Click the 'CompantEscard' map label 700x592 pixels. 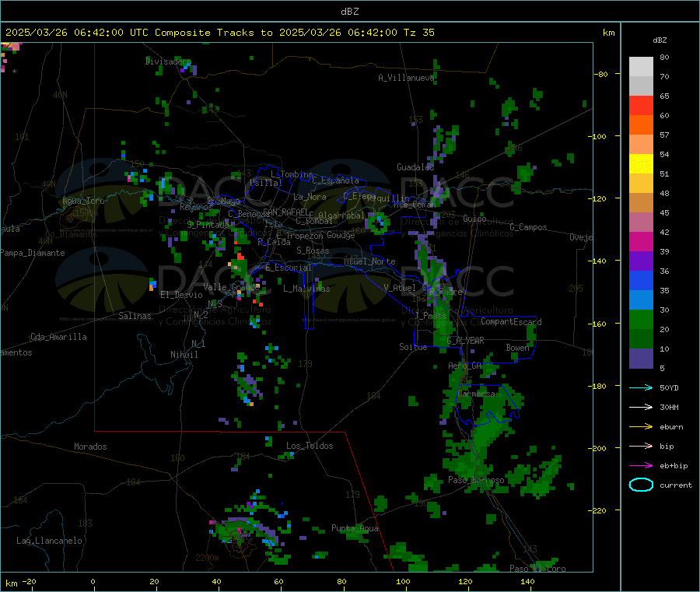(x=511, y=321)
